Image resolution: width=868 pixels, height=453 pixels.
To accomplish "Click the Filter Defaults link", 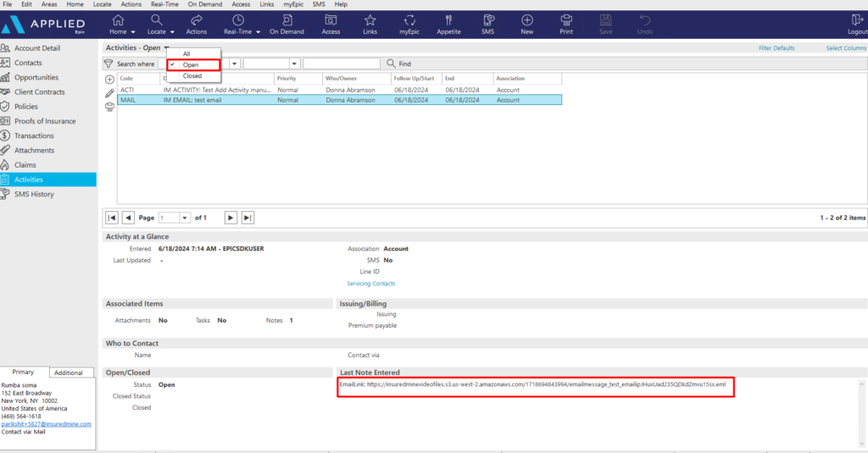I will (776, 48).
